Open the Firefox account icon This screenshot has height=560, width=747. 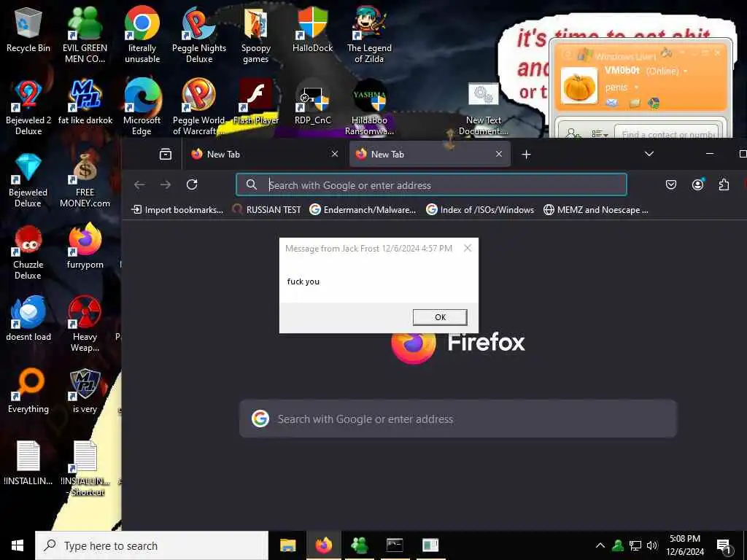(698, 184)
